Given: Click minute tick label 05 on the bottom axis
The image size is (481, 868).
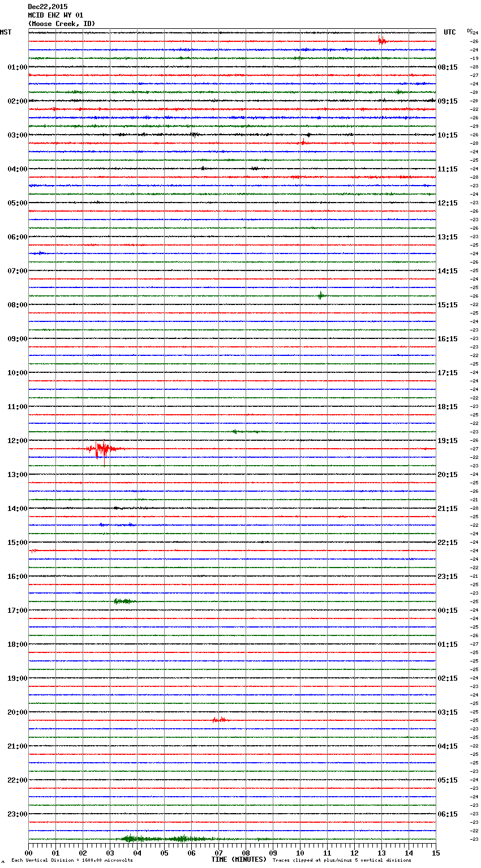Looking at the screenshot, I should tap(164, 853).
